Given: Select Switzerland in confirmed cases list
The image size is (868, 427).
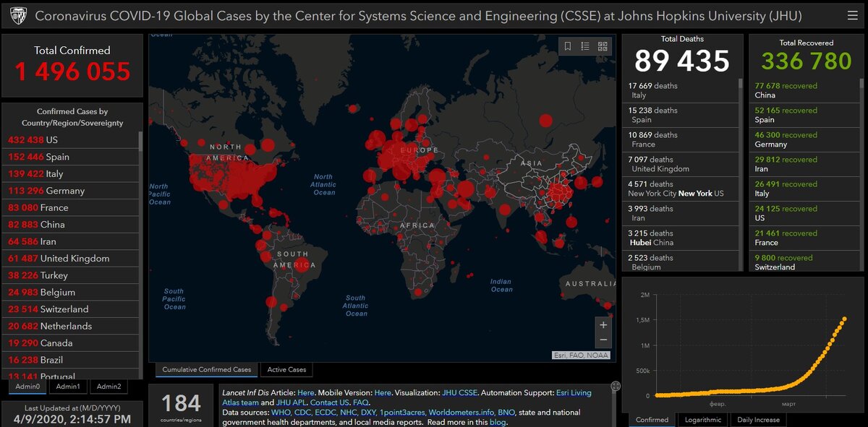Looking at the screenshot, I should coord(70,309).
